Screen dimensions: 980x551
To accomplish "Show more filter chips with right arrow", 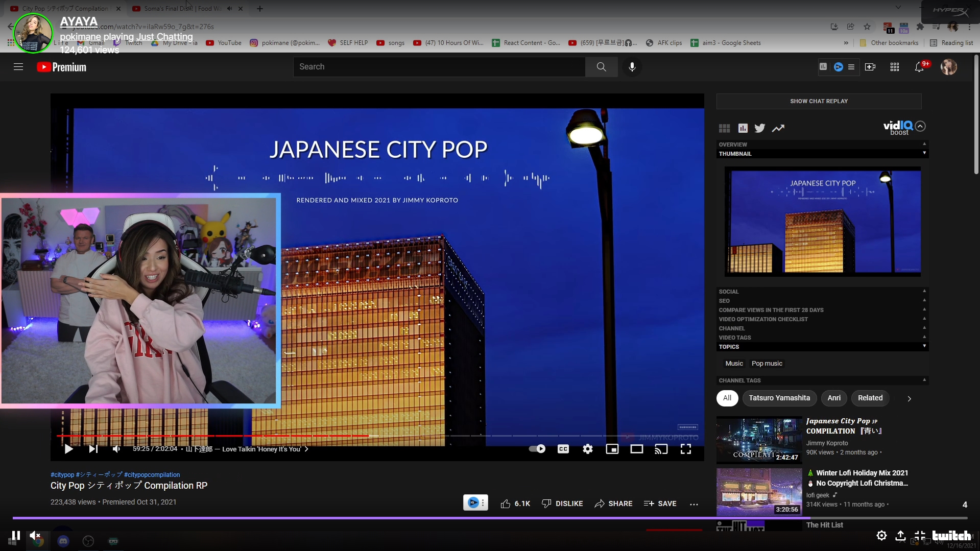I will (909, 398).
